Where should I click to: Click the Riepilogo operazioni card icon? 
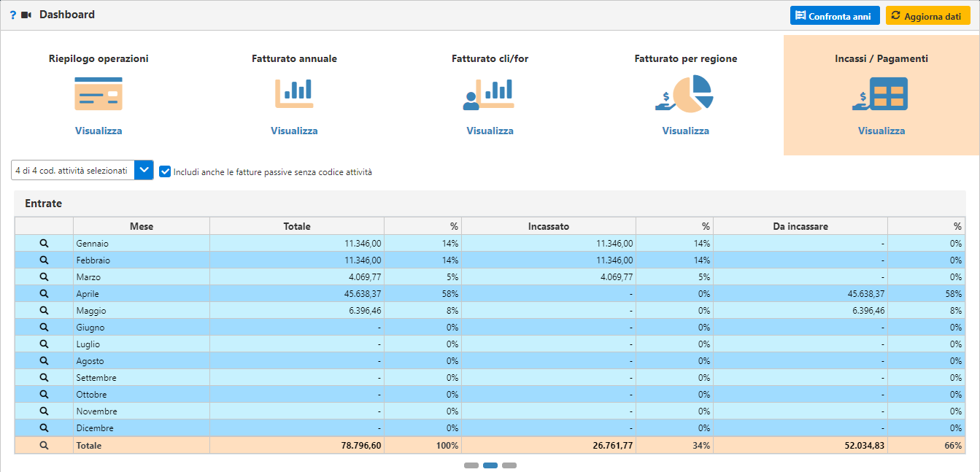coord(99,94)
